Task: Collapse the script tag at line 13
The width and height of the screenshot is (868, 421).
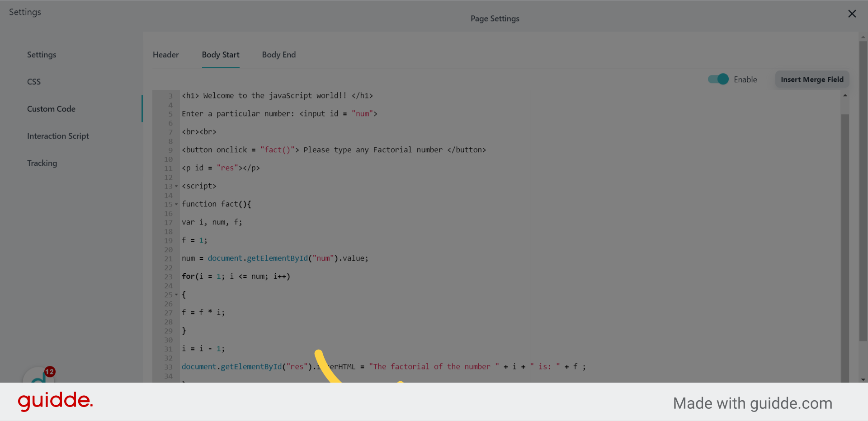Action: pos(176,186)
